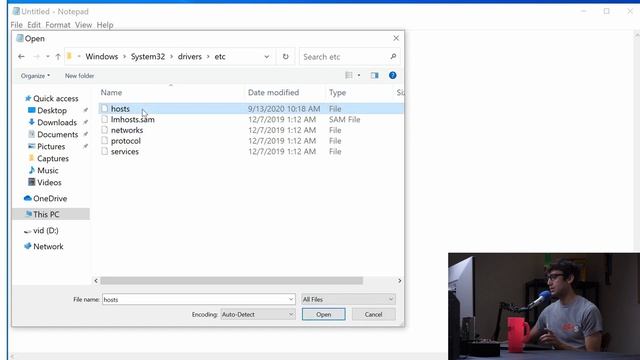Open the Encoding Auto-Detect dropdown
640x360 pixels.
(258, 314)
